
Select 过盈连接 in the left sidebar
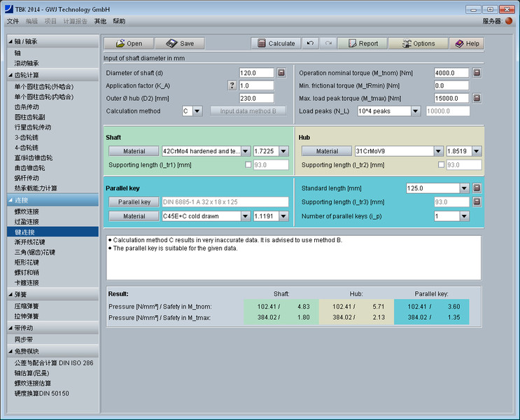pos(27,221)
